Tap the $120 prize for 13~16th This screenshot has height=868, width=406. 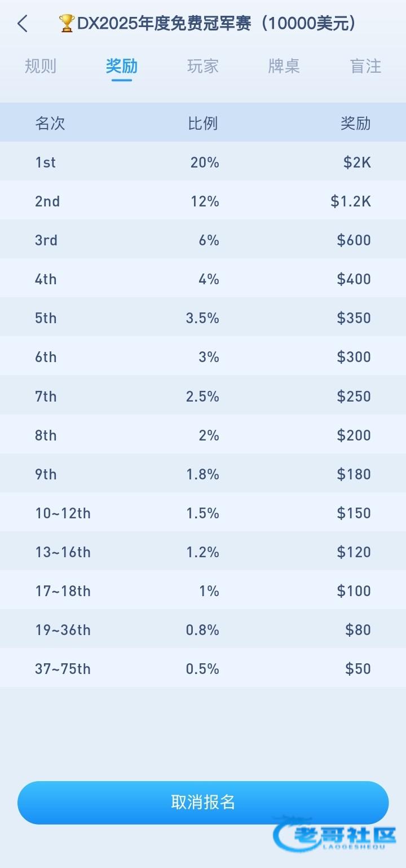354,552
